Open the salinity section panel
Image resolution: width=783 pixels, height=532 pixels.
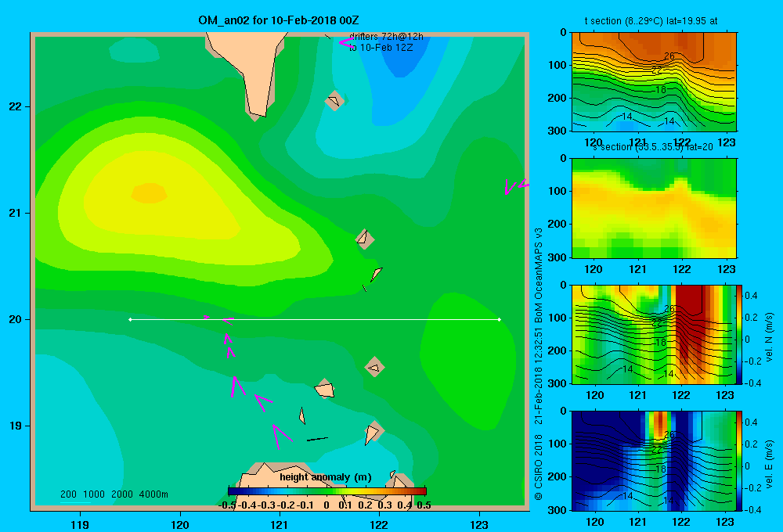pyautogui.click(x=654, y=208)
